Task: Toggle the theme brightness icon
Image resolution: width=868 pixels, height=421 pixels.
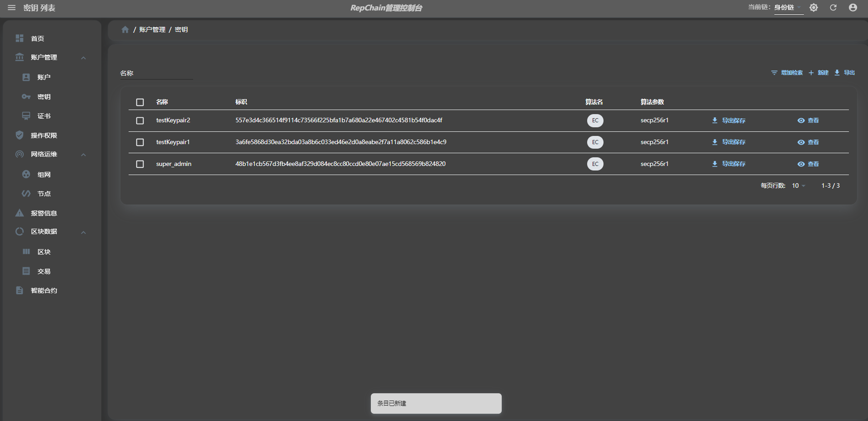Action: (x=813, y=8)
